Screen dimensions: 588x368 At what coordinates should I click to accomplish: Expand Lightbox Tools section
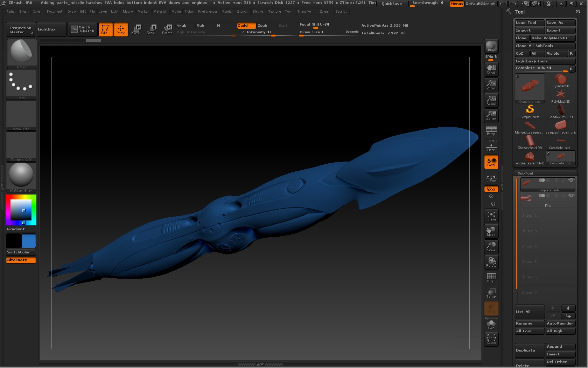pyautogui.click(x=545, y=61)
